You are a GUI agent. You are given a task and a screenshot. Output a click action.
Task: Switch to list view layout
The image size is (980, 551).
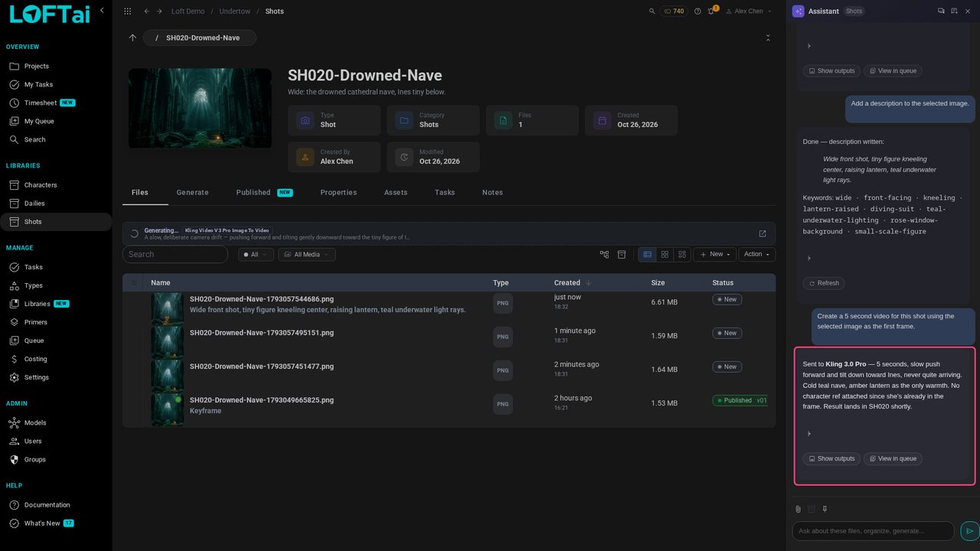click(647, 254)
